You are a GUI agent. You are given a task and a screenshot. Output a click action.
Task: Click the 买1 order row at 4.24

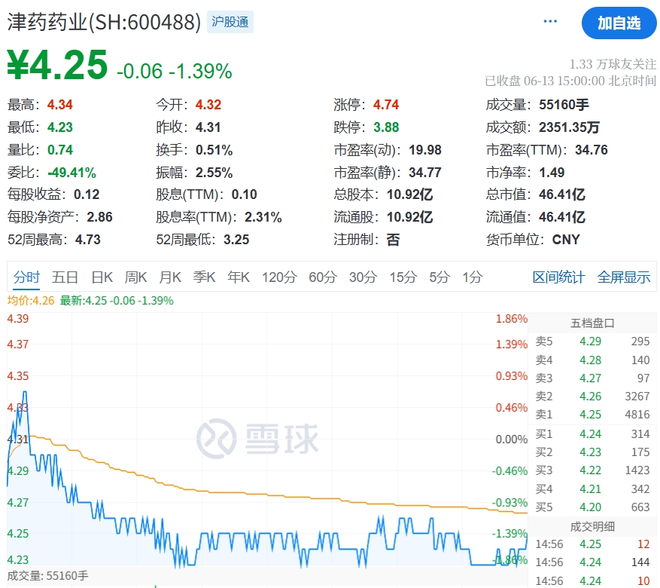592,433
